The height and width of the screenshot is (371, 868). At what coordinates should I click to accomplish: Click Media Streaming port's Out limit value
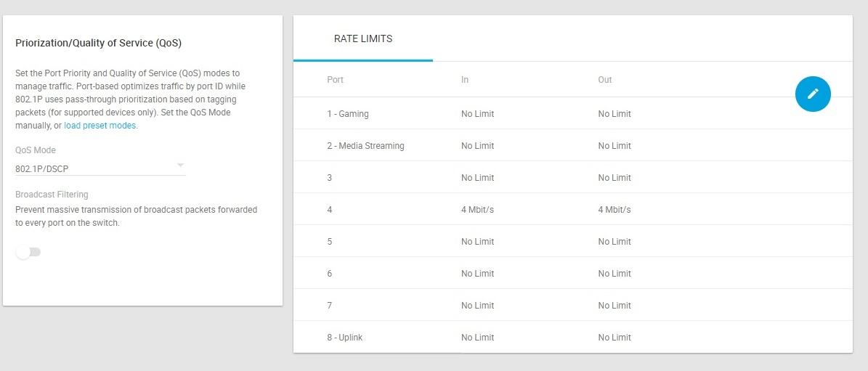[x=615, y=146]
